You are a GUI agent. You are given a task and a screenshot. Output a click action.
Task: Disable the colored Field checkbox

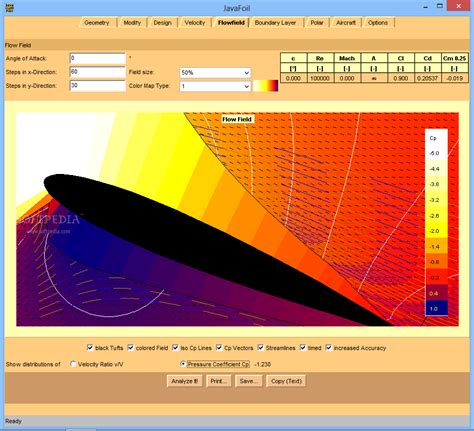click(131, 348)
